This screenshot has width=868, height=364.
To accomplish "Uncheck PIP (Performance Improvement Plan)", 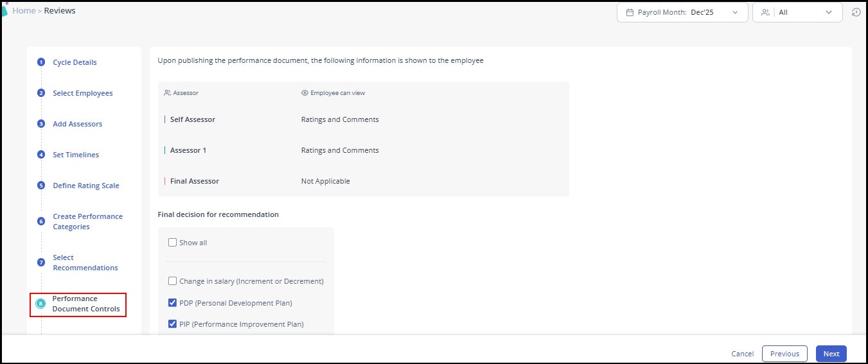I will 172,324.
